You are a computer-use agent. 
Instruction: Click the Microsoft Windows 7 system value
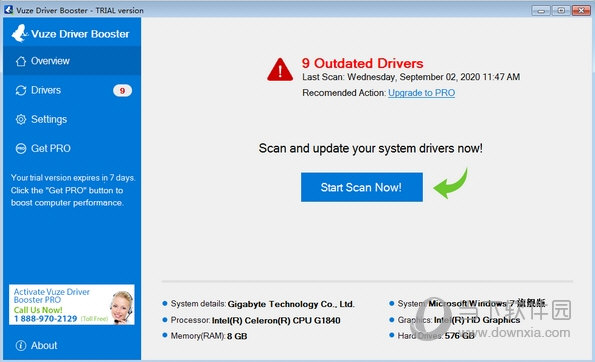(x=487, y=303)
